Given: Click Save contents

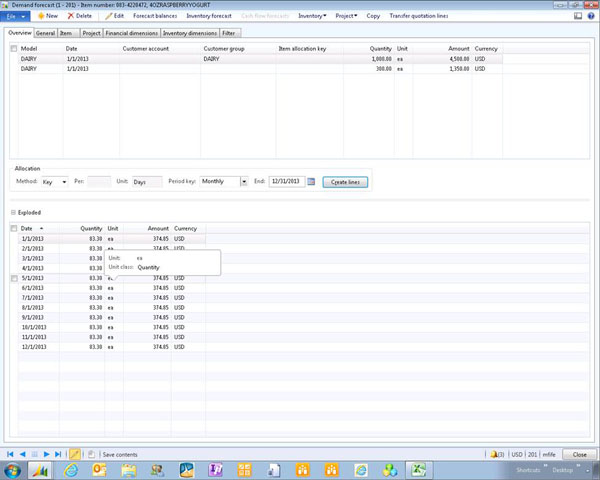Looking at the screenshot, I should coord(120,455).
